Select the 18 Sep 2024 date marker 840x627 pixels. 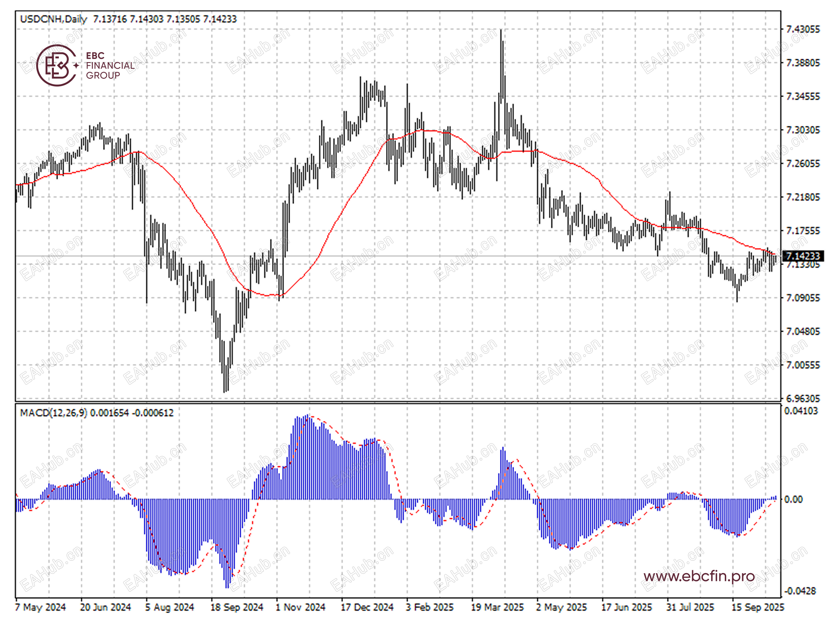(237, 607)
